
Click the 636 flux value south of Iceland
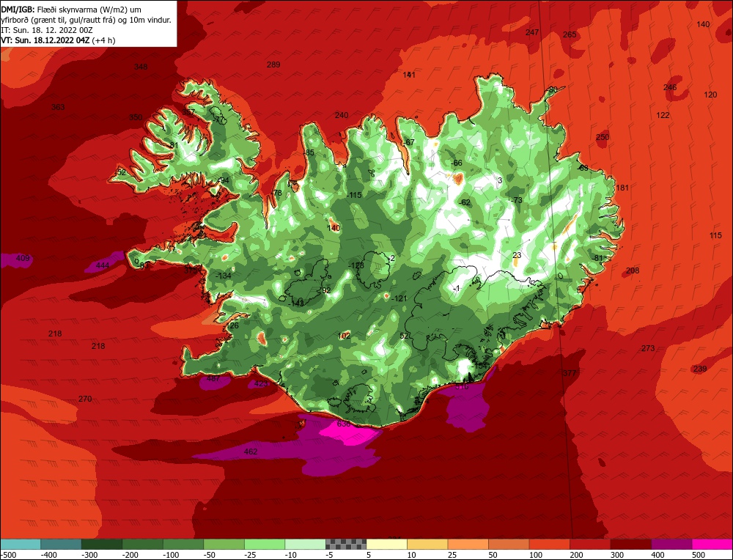click(344, 424)
